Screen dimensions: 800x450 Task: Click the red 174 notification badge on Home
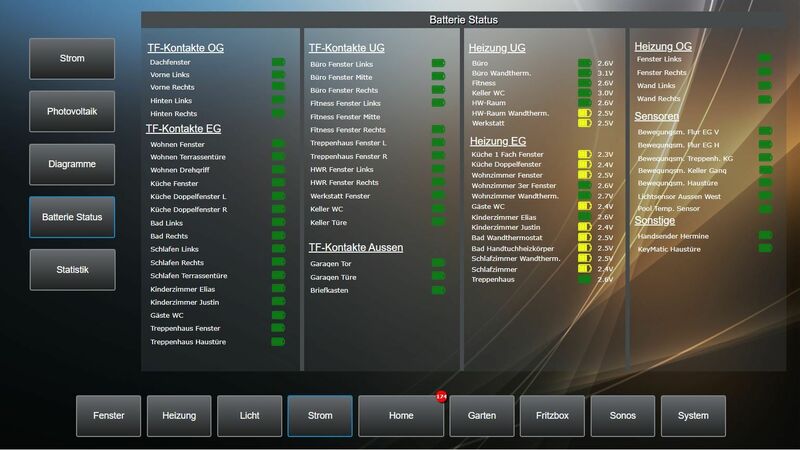(440, 397)
